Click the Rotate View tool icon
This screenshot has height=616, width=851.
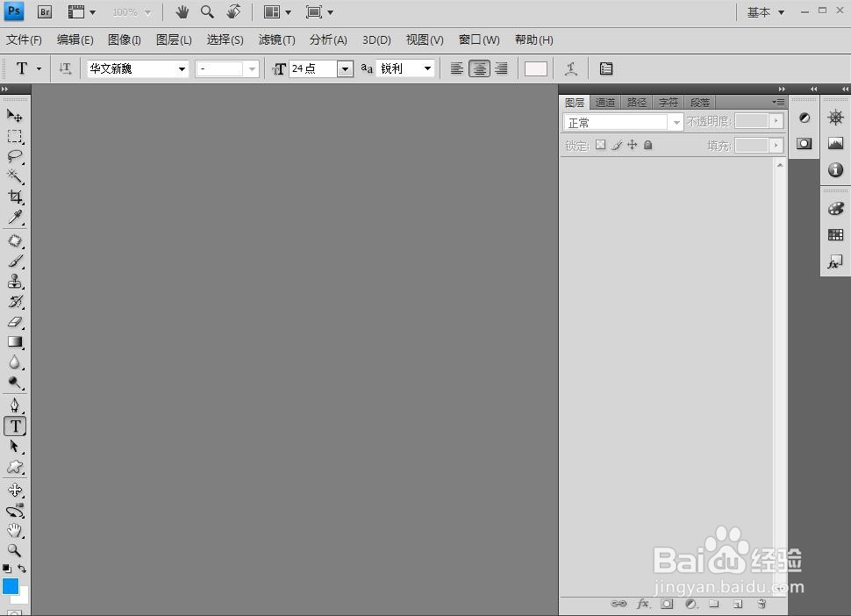(233, 12)
